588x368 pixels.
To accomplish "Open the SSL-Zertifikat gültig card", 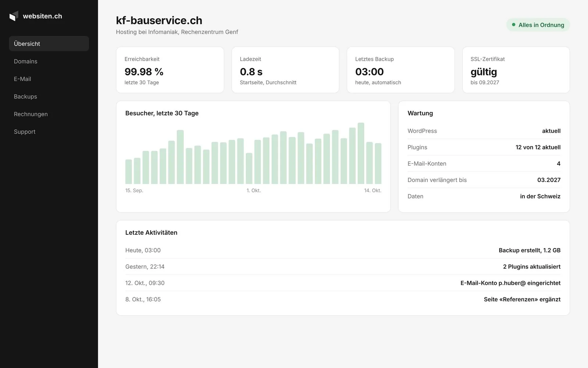I will click(x=516, y=70).
